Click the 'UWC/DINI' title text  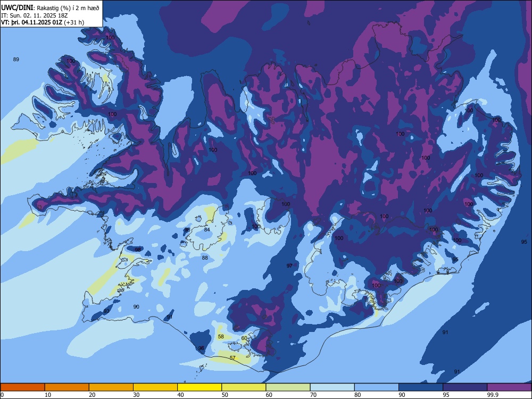click(18, 7)
